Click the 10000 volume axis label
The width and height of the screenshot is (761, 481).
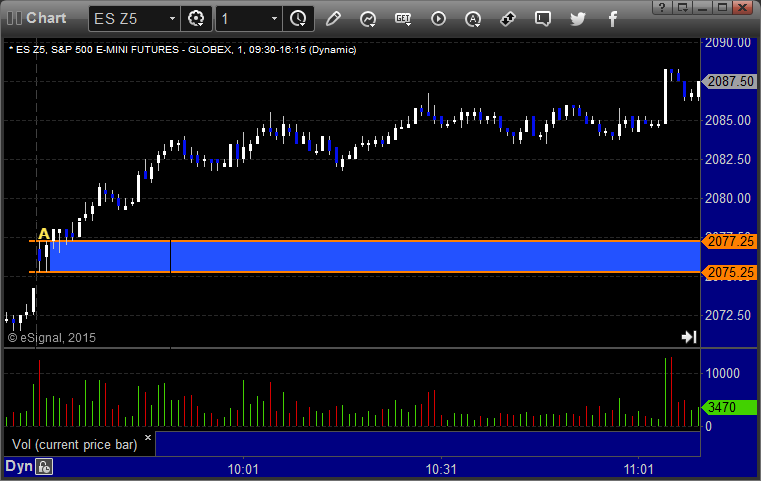tap(723, 373)
